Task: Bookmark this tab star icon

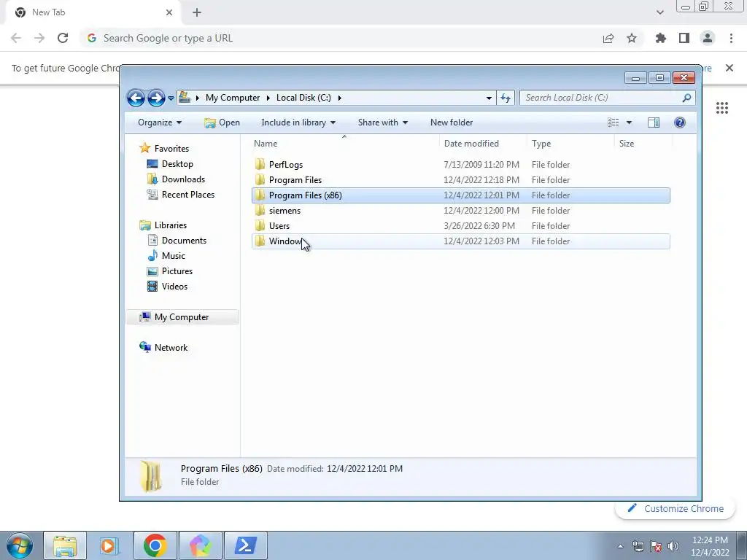Action: (x=632, y=38)
